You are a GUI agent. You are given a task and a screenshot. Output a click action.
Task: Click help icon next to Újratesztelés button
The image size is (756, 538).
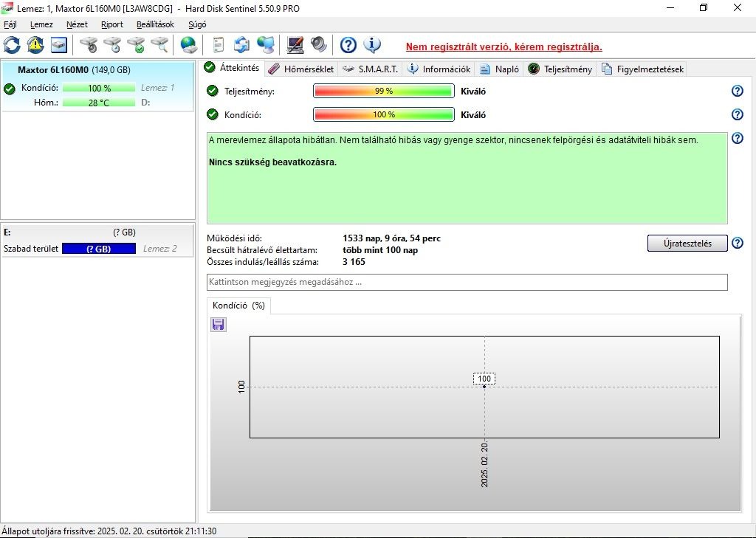(738, 243)
